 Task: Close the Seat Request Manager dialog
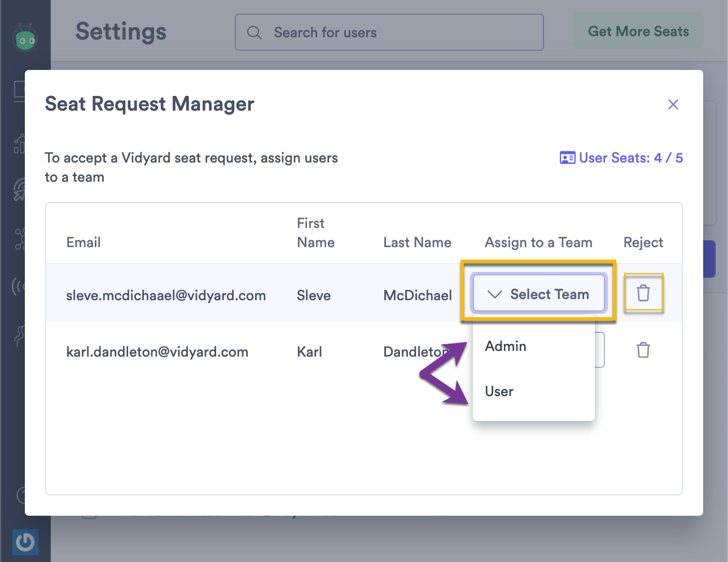(673, 104)
